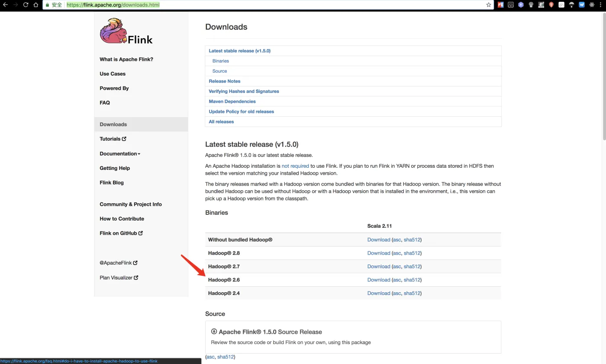Open sha512 hash for Hadoop 2.4
Screen dimensions: 606x364
(x=412, y=293)
